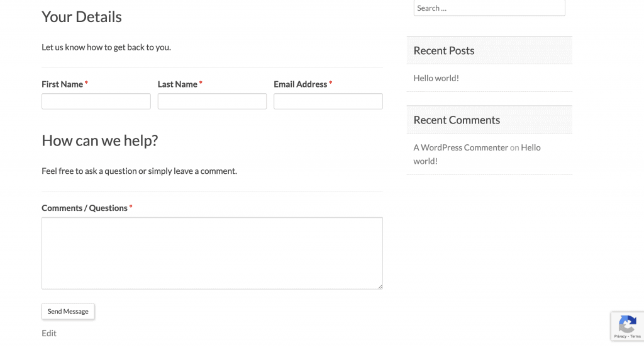The width and height of the screenshot is (644, 347).
Task: Click the Email Address label
Action: 301,84
